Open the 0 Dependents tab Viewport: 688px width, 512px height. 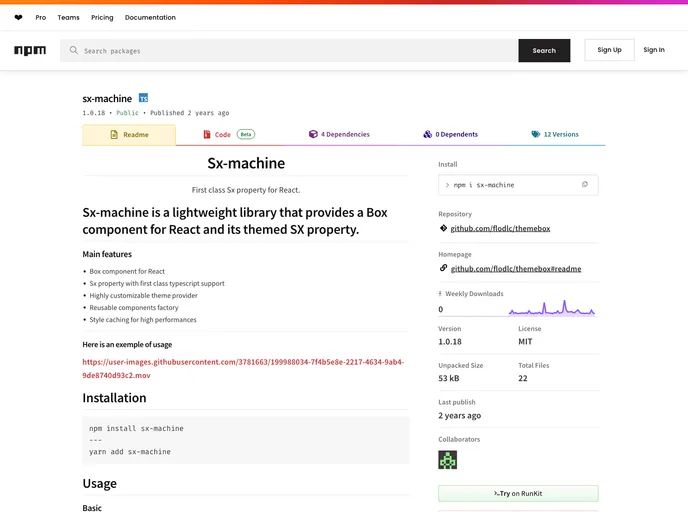[451, 134]
